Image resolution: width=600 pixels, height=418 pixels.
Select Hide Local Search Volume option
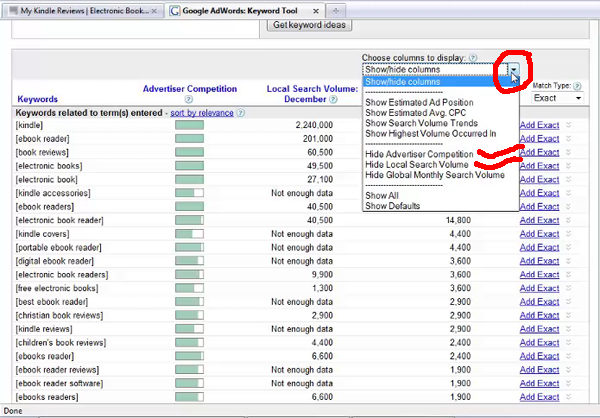click(x=417, y=165)
